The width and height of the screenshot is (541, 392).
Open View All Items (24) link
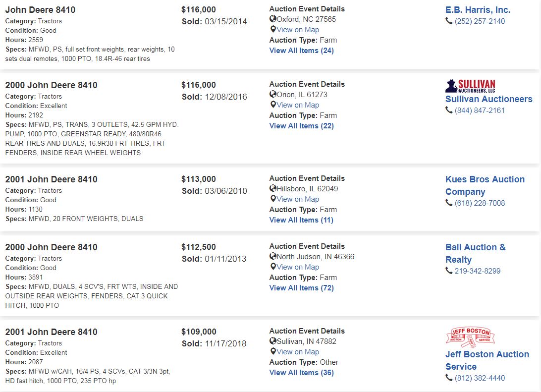coord(302,51)
